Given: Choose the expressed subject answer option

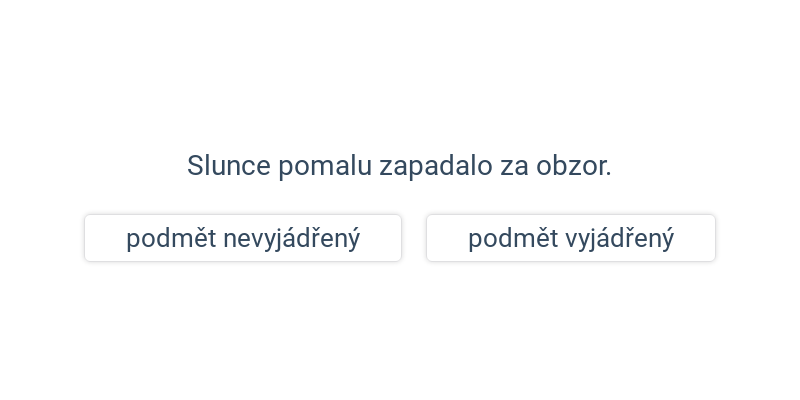Looking at the screenshot, I should click(571, 238).
